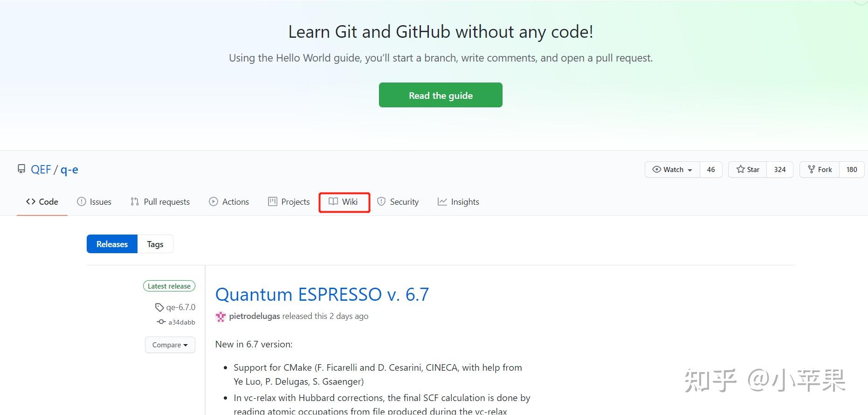Click the Read the guide button
This screenshot has height=415, width=868.
[441, 95]
